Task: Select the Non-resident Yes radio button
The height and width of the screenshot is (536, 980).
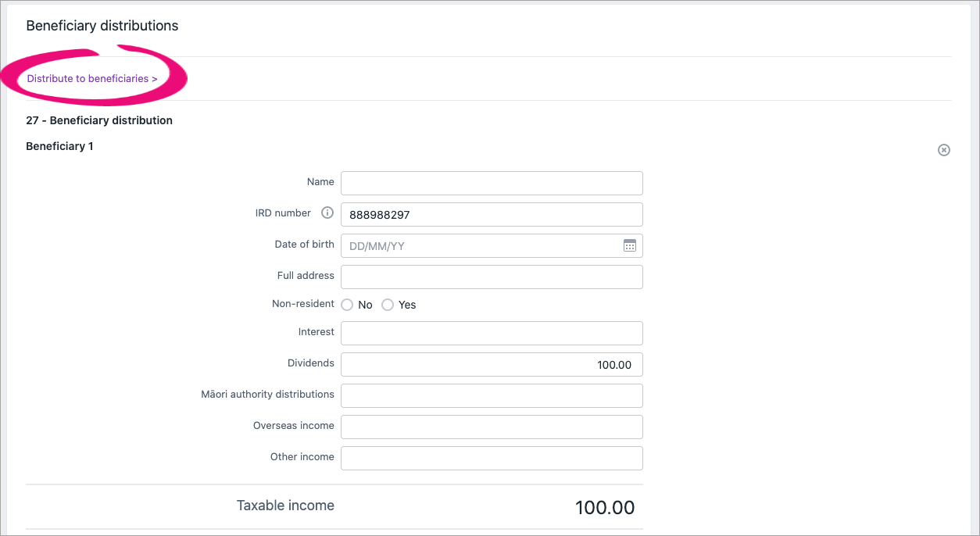Action: [388, 305]
